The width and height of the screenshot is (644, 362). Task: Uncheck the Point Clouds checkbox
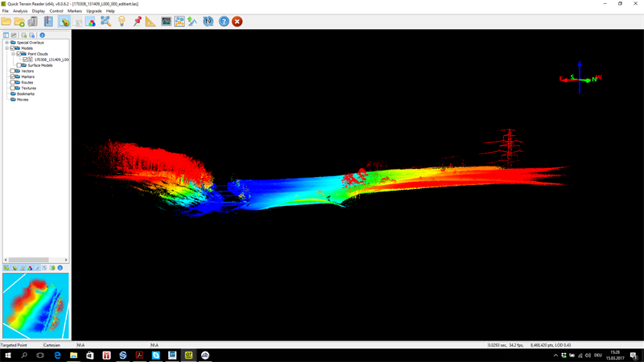point(19,54)
